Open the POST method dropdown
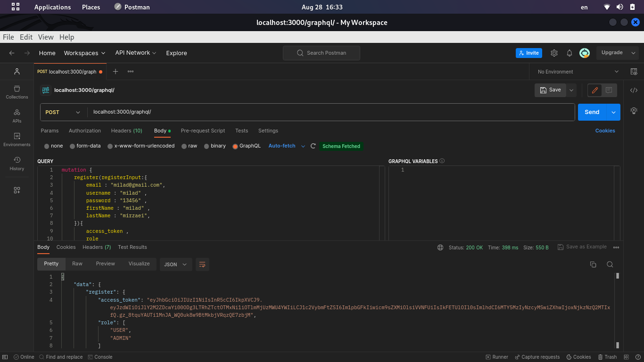Viewport: 644px width, 362px height. (x=64, y=112)
